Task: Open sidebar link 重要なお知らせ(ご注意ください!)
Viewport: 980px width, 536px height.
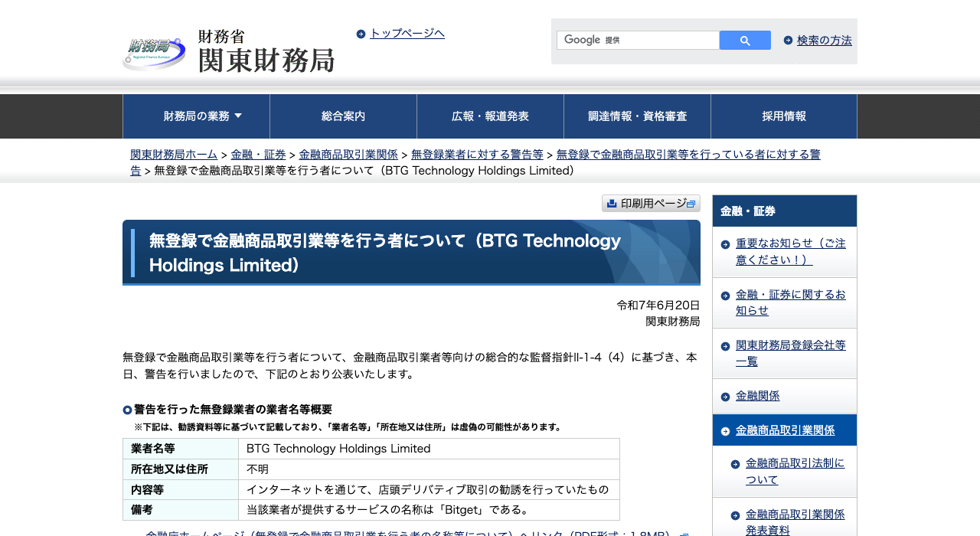Action: click(x=791, y=251)
